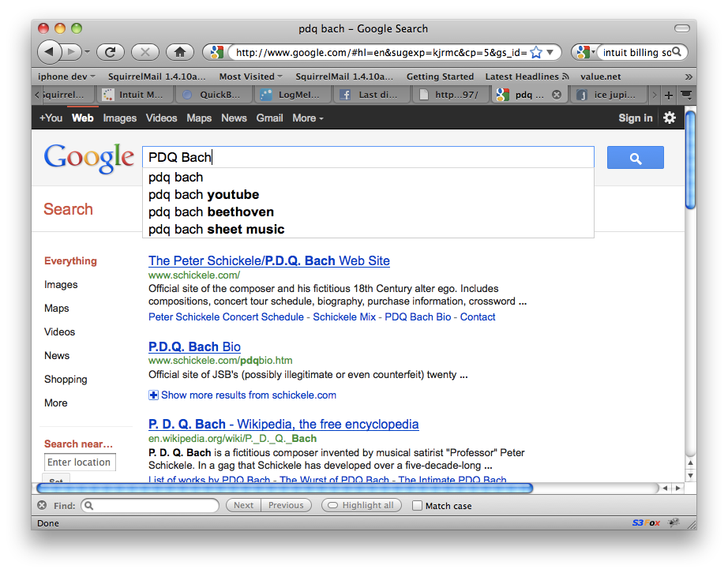Image resolution: width=728 pixels, height=573 pixels.
Task: Click the Enter location field
Action: [x=80, y=463]
